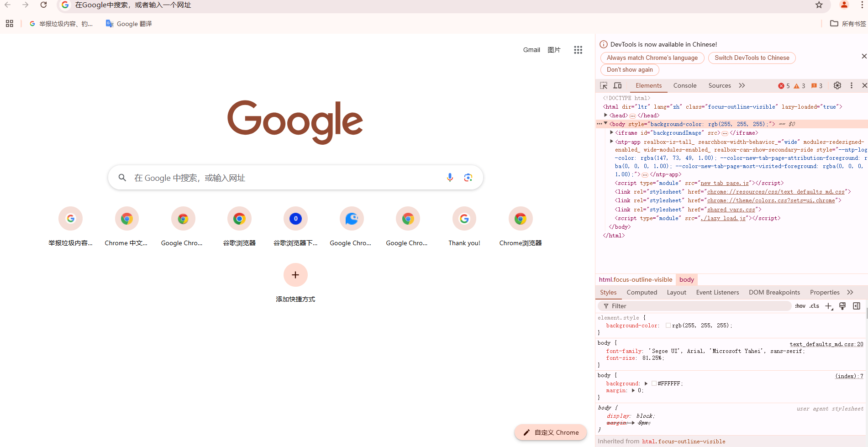Image resolution: width=868 pixels, height=447 pixels.
Task: Open the rendering emulations paintbrush icon
Action: (x=842, y=306)
